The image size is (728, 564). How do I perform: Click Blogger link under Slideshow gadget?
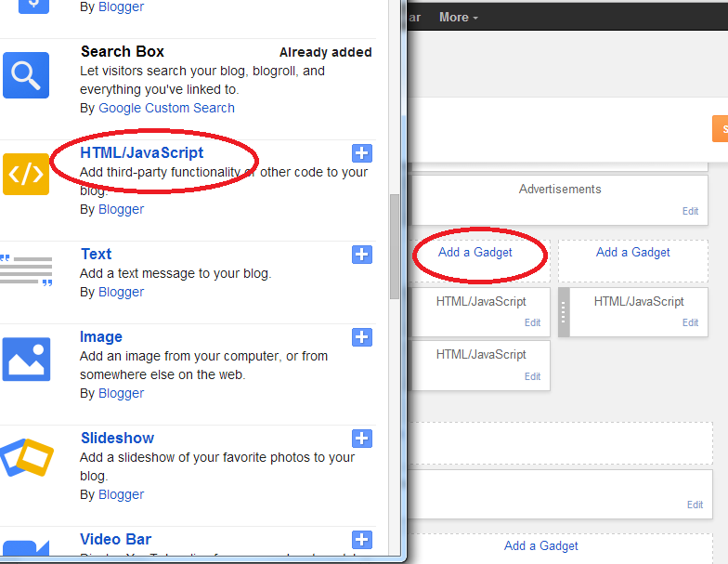pyautogui.click(x=121, y=494)
